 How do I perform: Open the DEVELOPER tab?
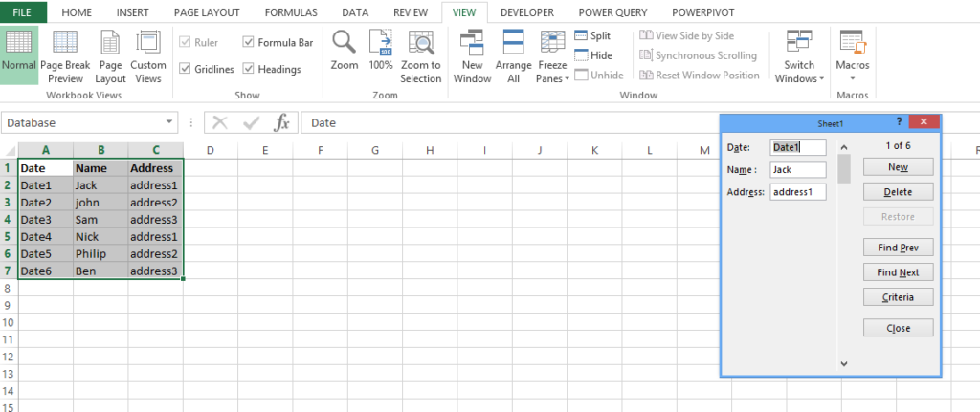[x=527, y=12]
